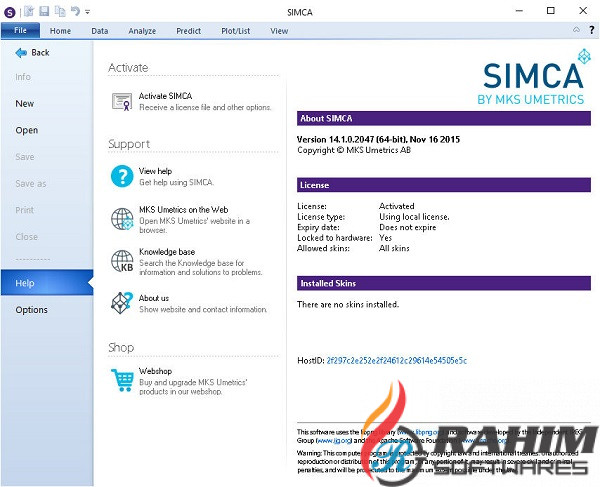Open the quick access toolbar customize arrow
The image size is (600, 487).
click(x=87, y=12)
